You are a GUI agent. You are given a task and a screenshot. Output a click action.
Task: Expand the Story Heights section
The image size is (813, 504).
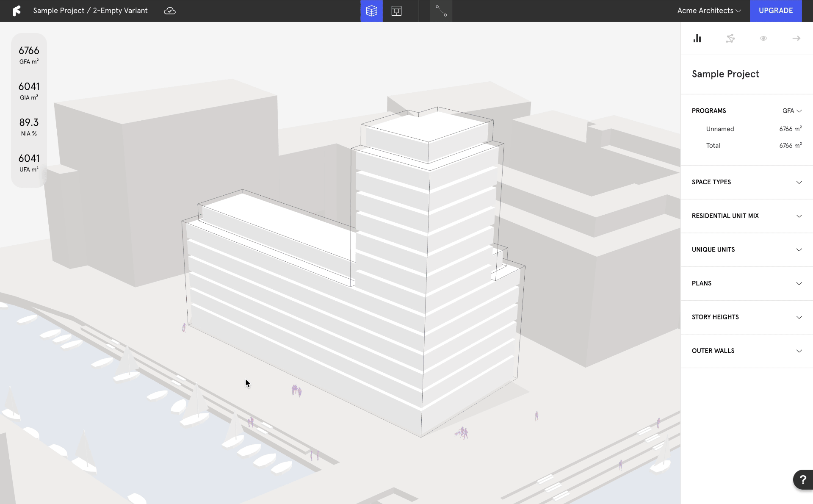747,317
